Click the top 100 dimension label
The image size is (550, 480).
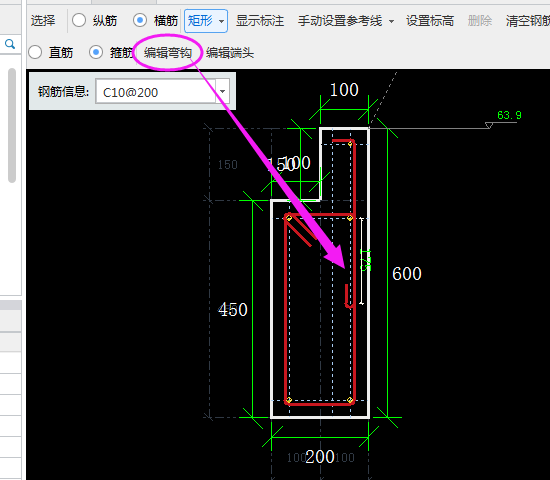pos(344,90)
